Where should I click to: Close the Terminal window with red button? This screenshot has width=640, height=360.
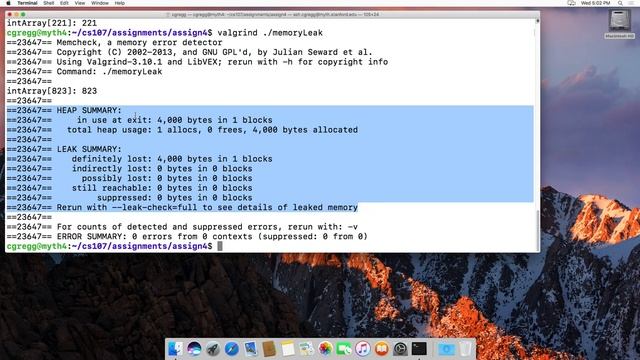10,14
